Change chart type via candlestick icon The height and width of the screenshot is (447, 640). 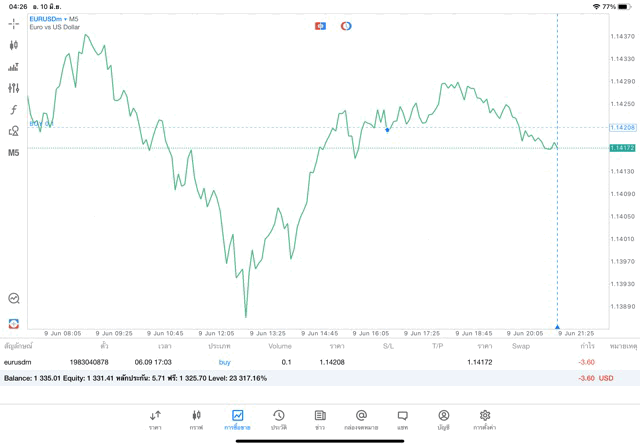click(x=14, y=45)
